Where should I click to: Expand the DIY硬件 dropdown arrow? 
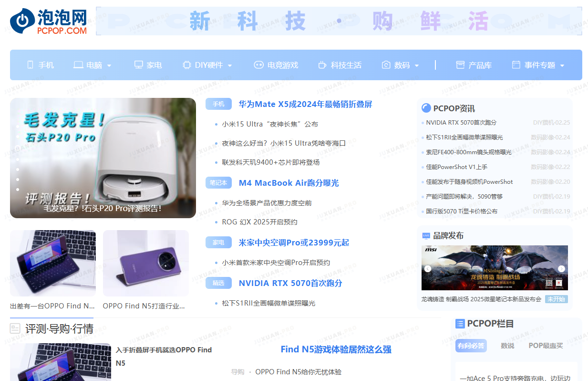pyautogui.click(x=230, y=65)
